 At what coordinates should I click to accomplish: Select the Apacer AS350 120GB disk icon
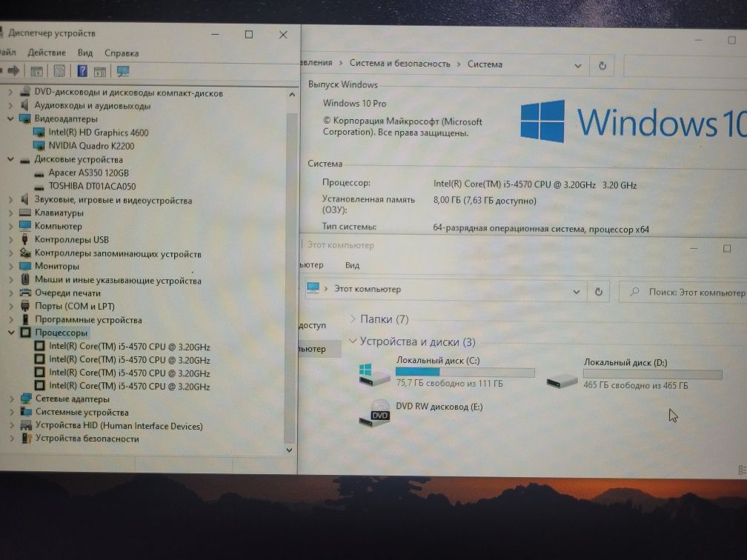(x=39, y=173)
